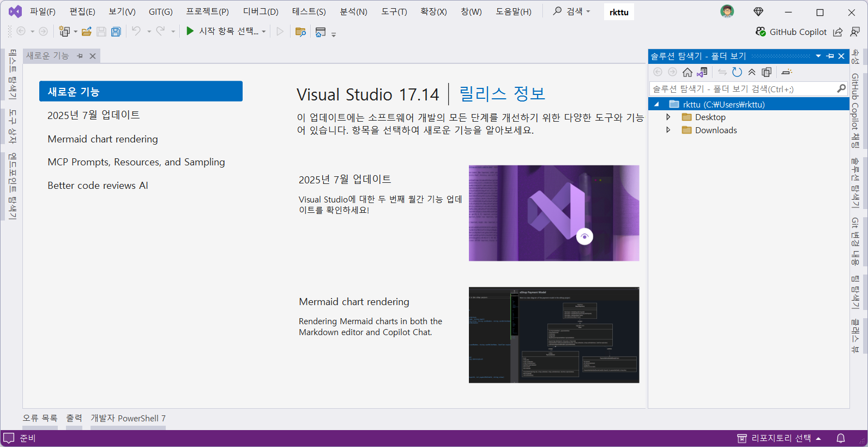
Task: Click the Undo arrow icon
Action: coord(136,31)
